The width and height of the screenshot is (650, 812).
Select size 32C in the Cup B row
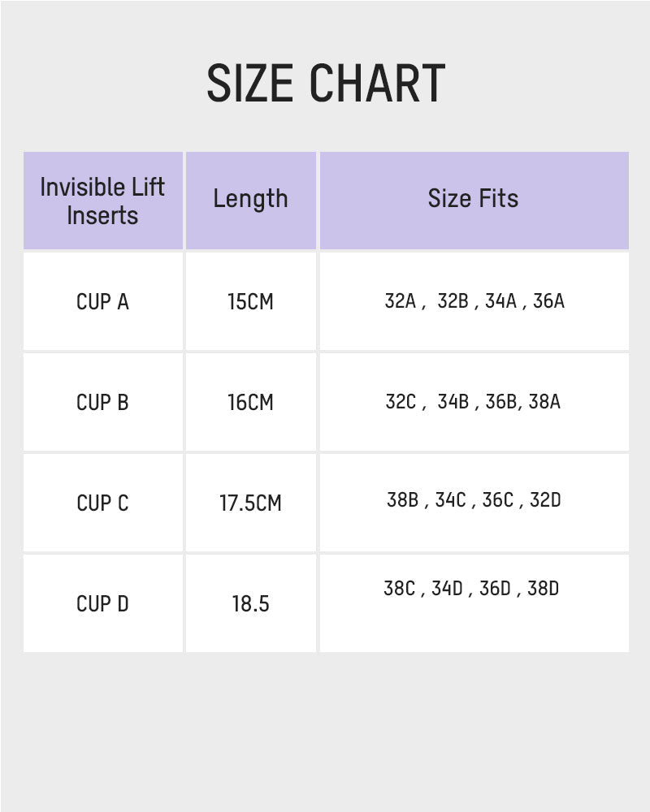click(401, 402)
